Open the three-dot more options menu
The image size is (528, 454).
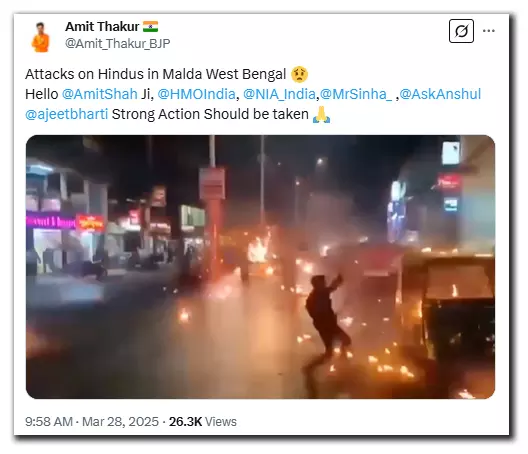pos(489,31)
